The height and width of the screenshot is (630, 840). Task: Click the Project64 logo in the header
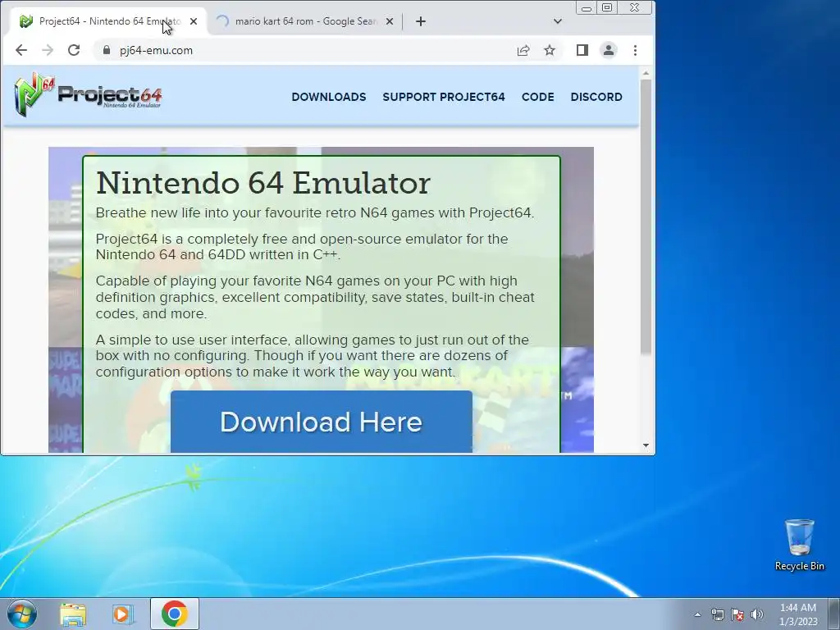pos(89,95)
